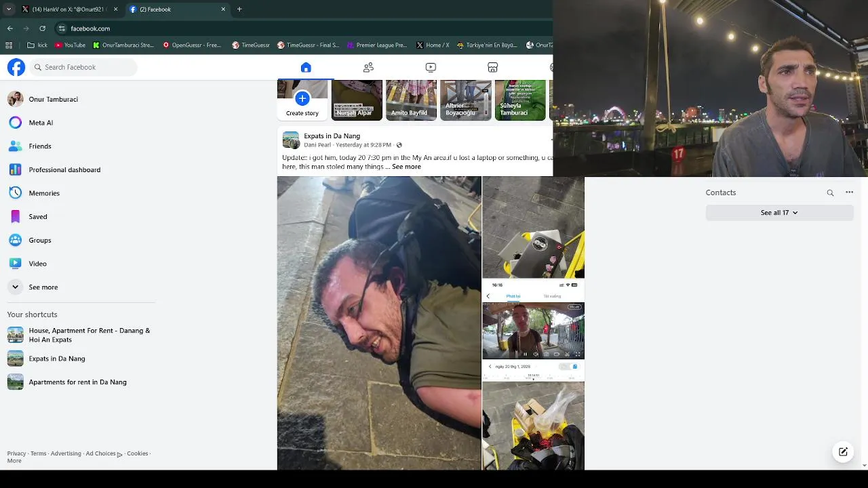Open the Home / X bookmark
Viewport: 868px width, 488px height.
tap(432, 45)
